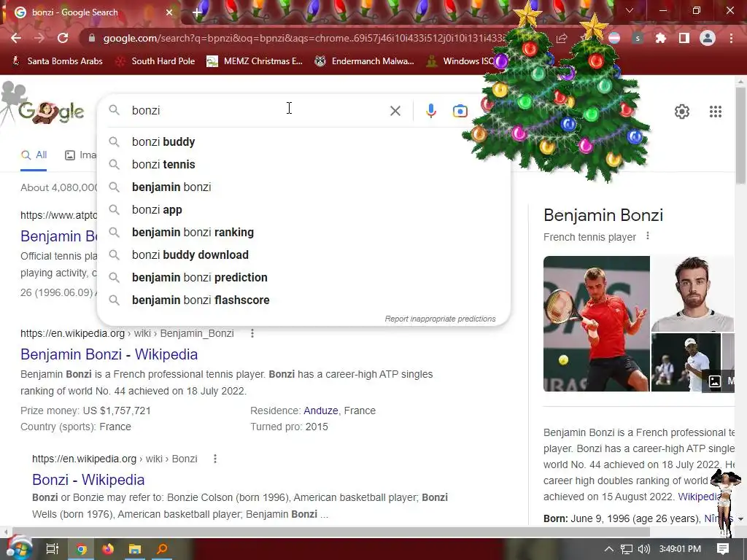Share this page via the share icon

click(x=562, y=38)
